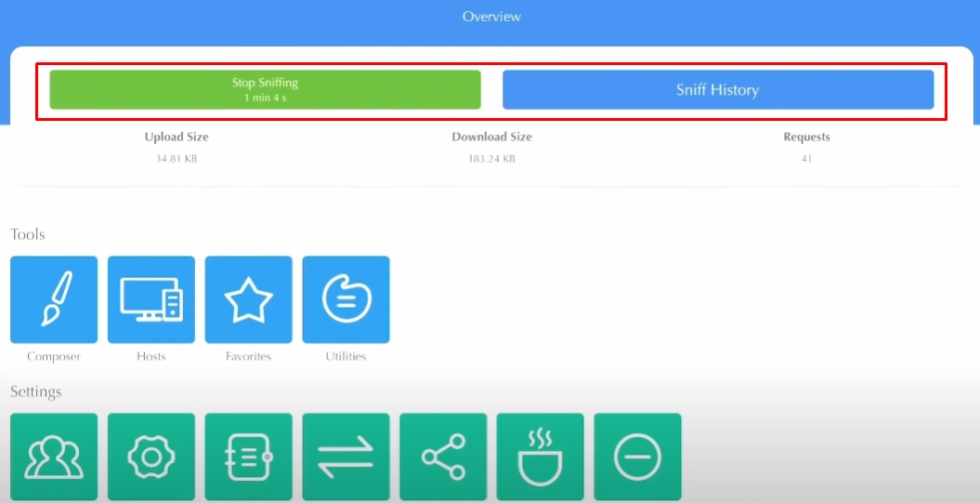Open Sniff History
Image resolution: width=980 pixels, height=503 pixels.
(x=717, y=90)
